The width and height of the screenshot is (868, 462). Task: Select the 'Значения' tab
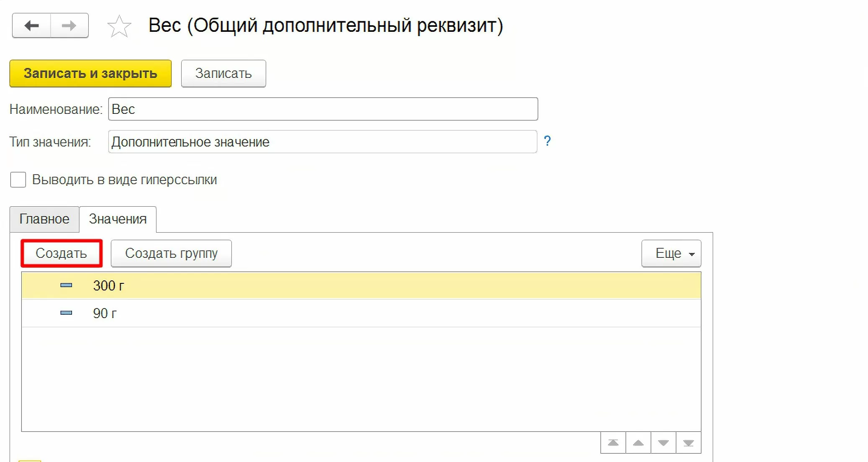coord(118,219)
